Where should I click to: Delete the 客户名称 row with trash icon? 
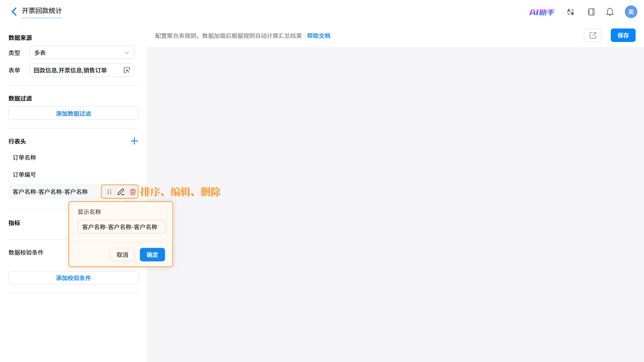[x=133, y=192]
